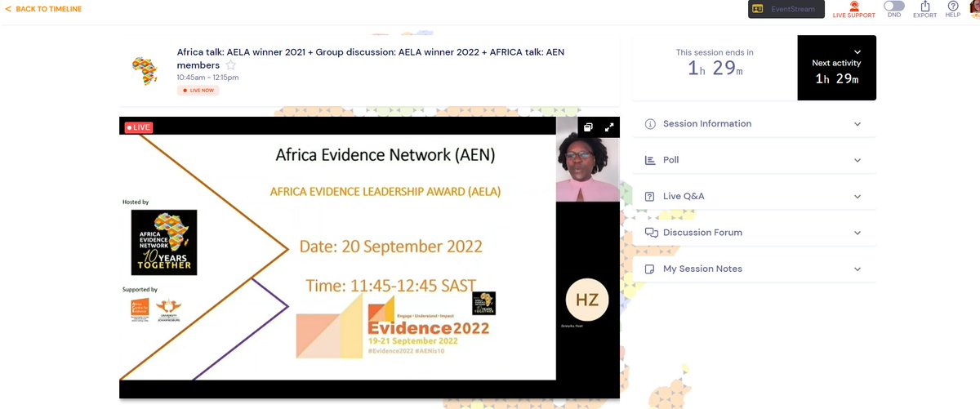980x409 pixels.
Task: Expand the Live Q&A section
Action: tap(754, 197)
